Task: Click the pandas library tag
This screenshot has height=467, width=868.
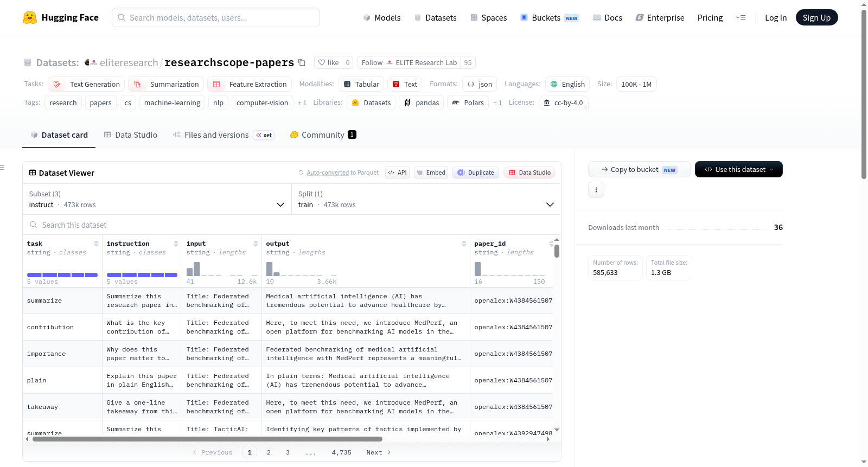Action: [422, 103]
